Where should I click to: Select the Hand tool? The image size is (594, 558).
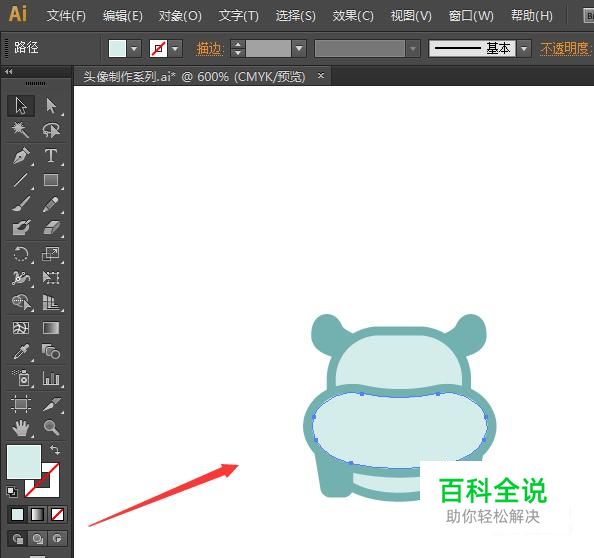click(21, 428)
